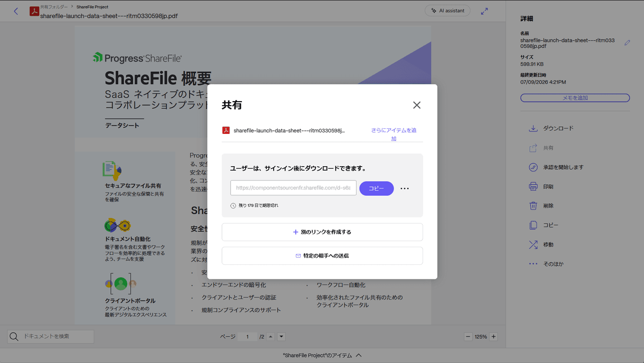The image size is (644, 363).
Task: Go to previous page with up arrow
Action: [271, 336]
